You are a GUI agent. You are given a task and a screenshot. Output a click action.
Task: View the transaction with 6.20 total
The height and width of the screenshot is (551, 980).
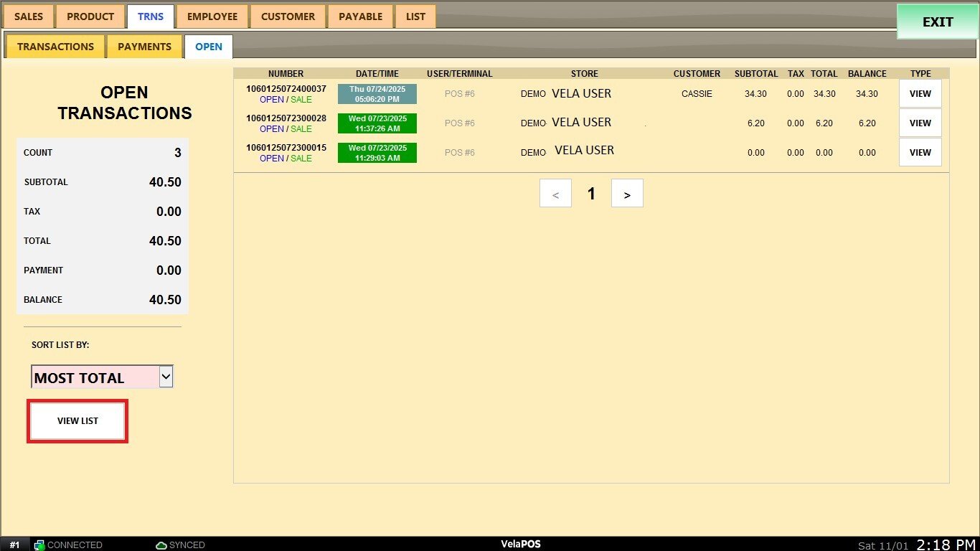[x=920, y=123]
